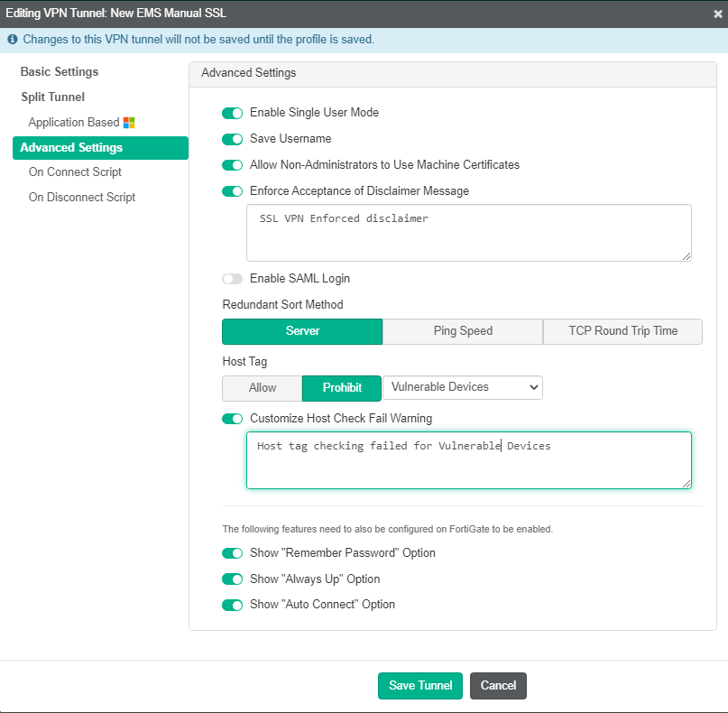Disable Customize Host Check Fail Warning
The width and height of the screenshot is (728, 713).
coord(232,418)
